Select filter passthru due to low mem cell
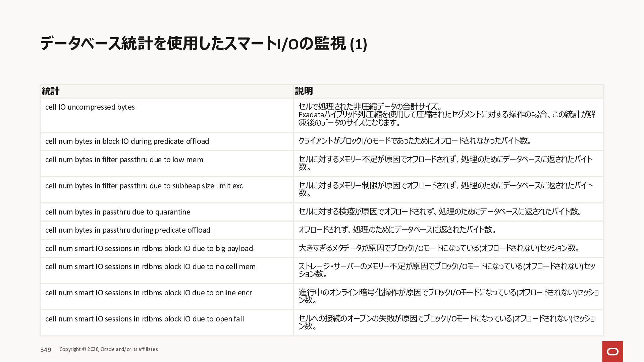Viewport: 644px width, 362px height. tap(124, 160)
